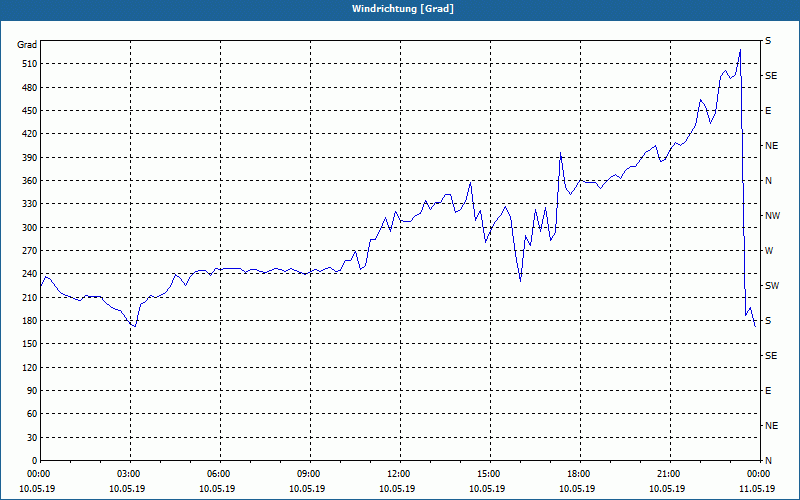The image size is (800, 500).
Task: Pick the 30 degree axis label
Action: 32,437
